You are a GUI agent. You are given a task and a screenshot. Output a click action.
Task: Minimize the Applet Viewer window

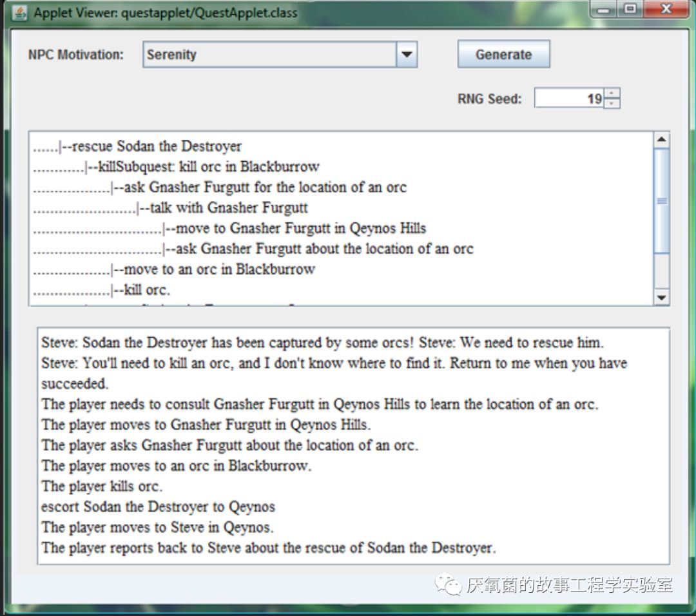point(603,9)
